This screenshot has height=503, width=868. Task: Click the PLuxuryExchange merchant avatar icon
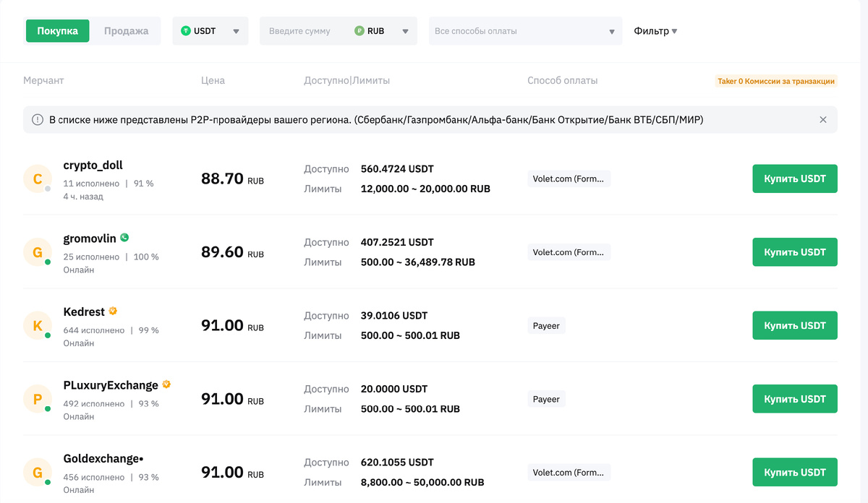coord(38,399)
